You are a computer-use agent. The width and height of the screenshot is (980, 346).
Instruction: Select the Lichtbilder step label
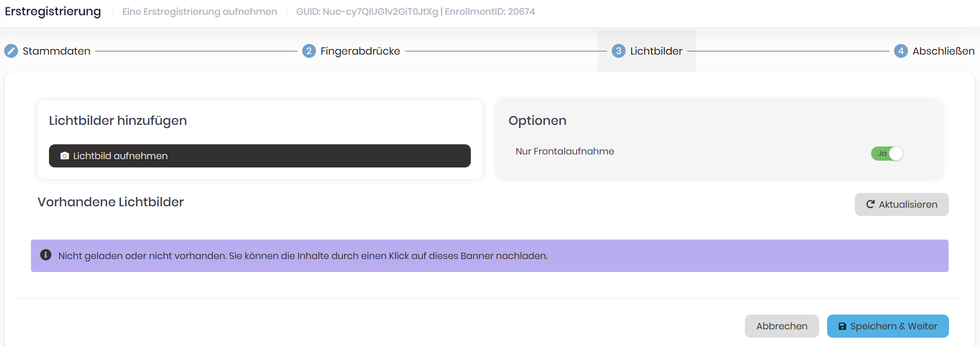click(656, 51)
